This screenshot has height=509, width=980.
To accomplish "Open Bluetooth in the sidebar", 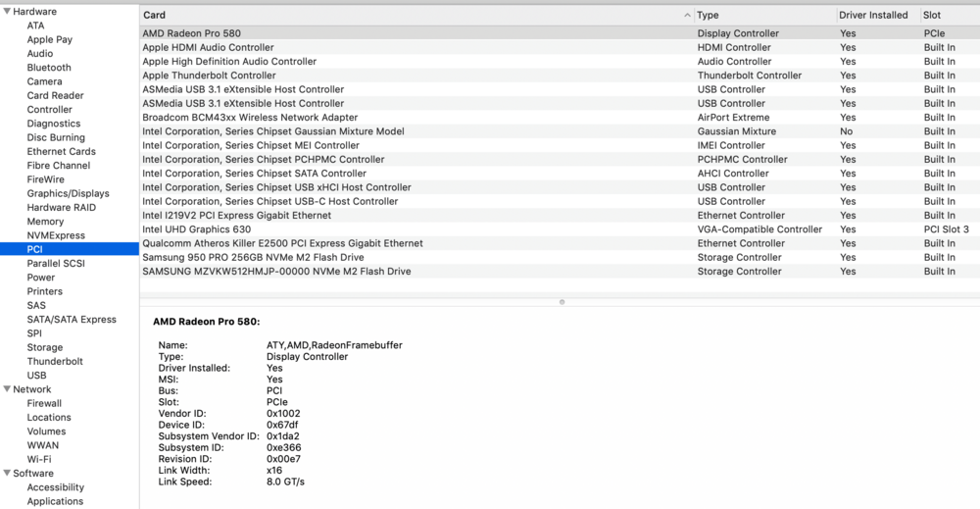I will 49,68.
